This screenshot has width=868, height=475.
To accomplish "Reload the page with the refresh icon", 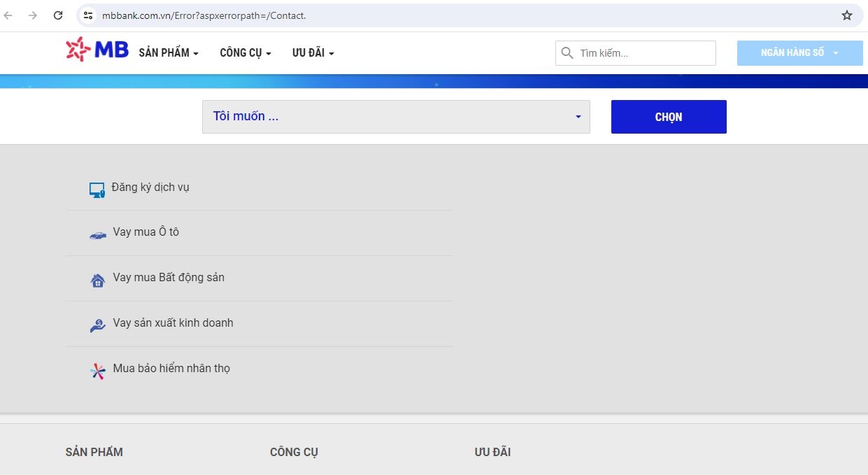I will coord(58,15).
